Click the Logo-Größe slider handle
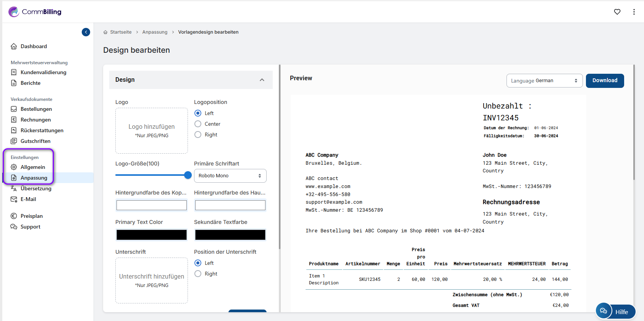This screenshot has width=644, height=321. click(188, 175)
